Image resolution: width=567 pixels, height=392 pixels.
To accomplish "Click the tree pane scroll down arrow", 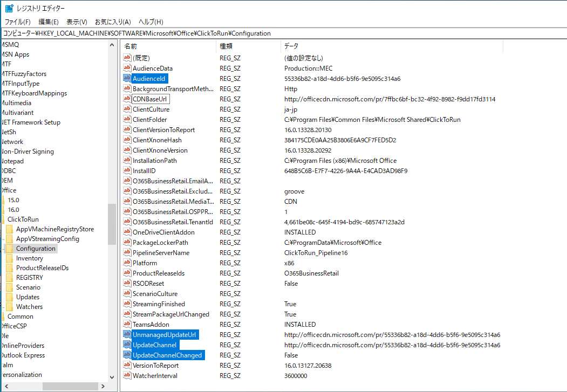I will (x=112, y=377).
